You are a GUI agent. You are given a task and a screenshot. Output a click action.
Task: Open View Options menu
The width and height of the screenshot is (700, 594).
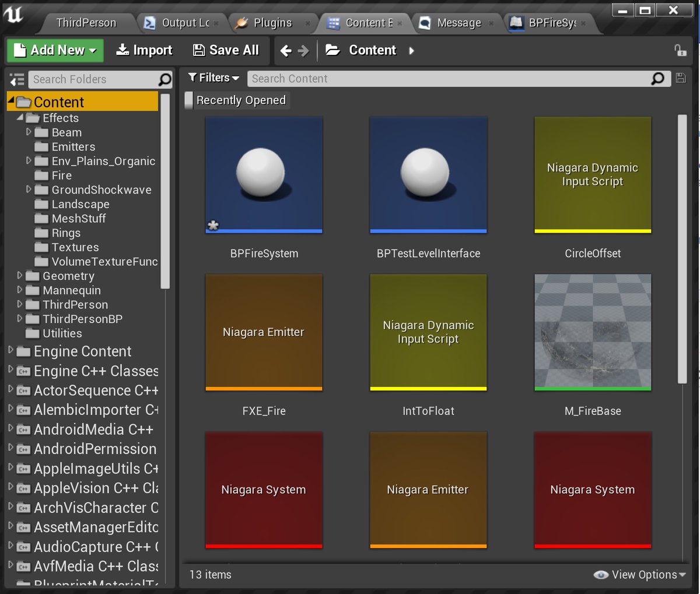click(640, 575)
